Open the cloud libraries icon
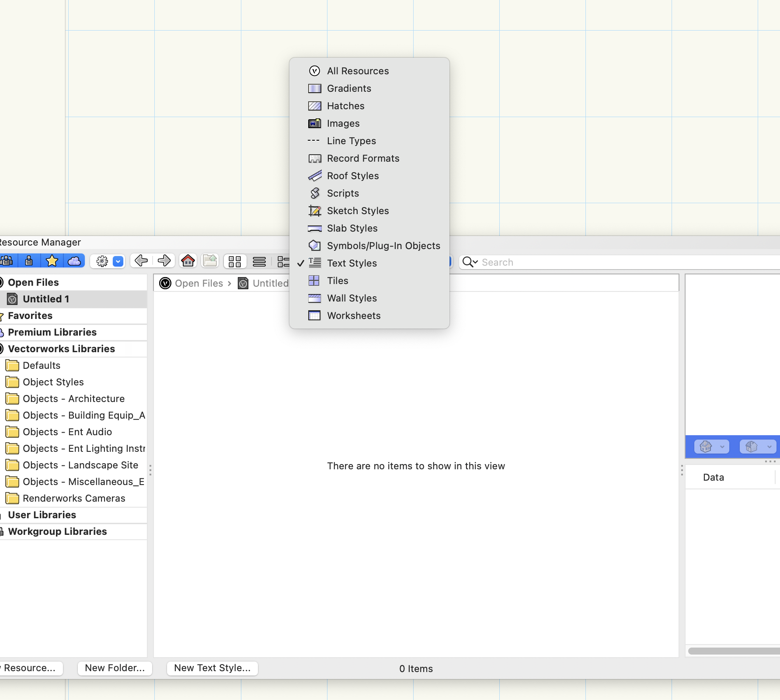The width and height of the screenshot is (780, 700). tap(74, 261)
